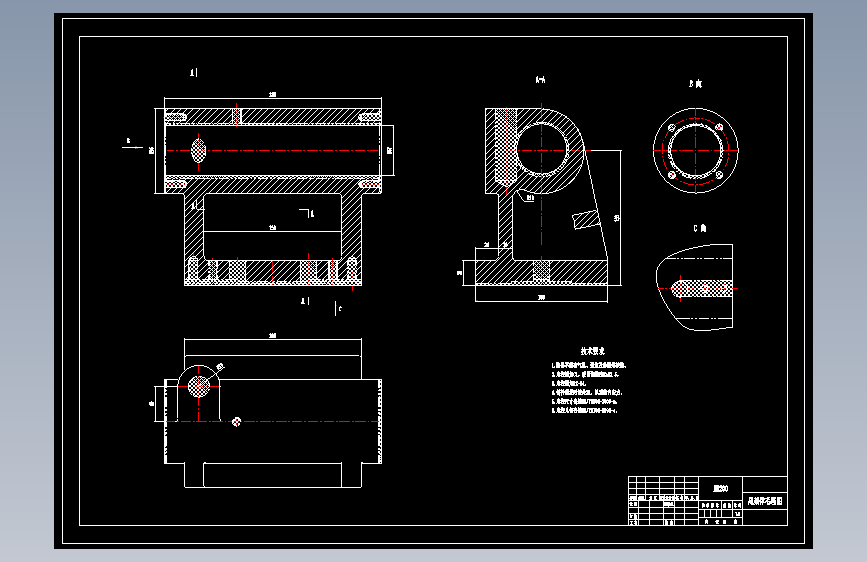Click the A-A section view label
This screenshot has height=562, width=867.
click(541, 80)
